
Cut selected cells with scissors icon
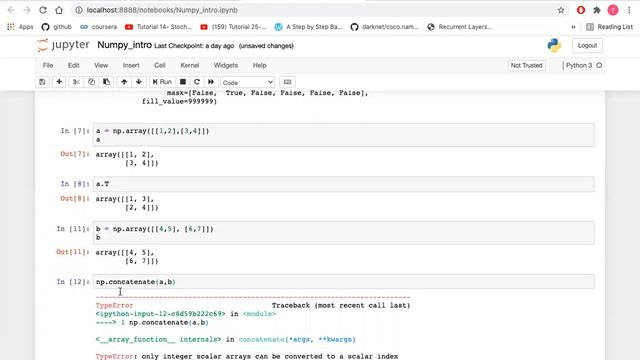click(x=76, y=82)
